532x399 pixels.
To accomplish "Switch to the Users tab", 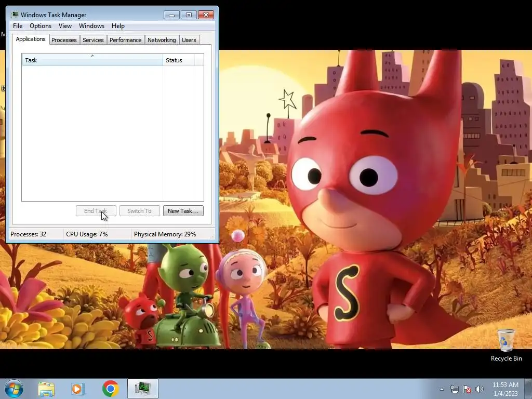I will 189,40.
